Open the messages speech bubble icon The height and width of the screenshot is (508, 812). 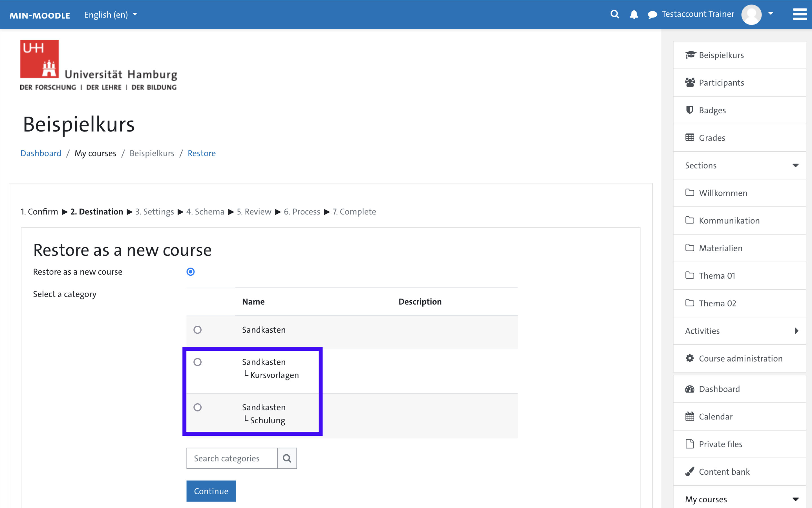[652, 15]
